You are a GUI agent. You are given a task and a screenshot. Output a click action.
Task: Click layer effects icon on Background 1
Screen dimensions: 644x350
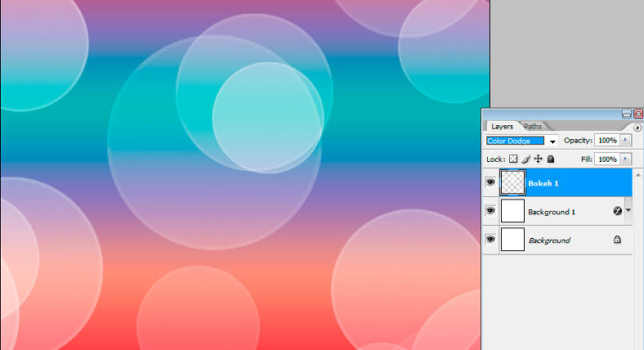click(x=618, y=211)
